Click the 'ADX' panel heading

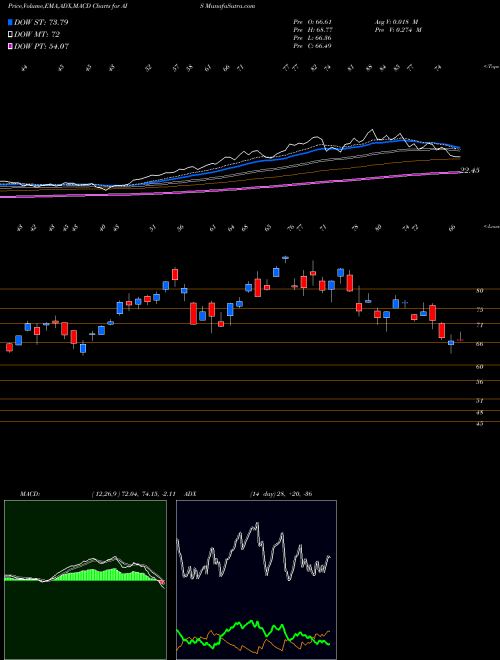point(191,494)
